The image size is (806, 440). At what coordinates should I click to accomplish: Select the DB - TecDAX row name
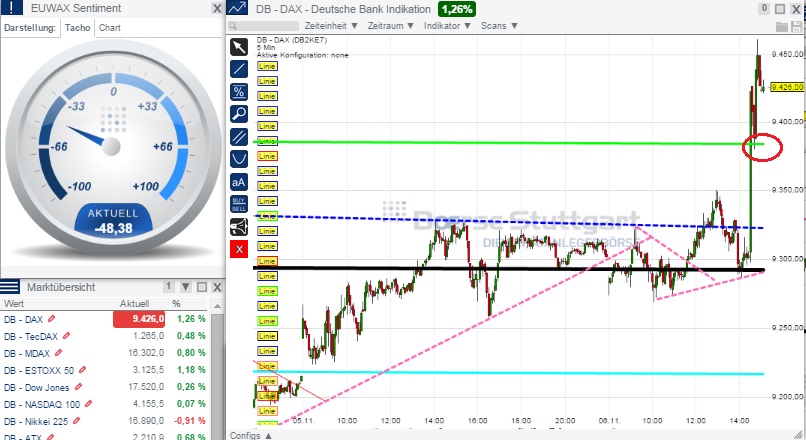click(31, 336)
